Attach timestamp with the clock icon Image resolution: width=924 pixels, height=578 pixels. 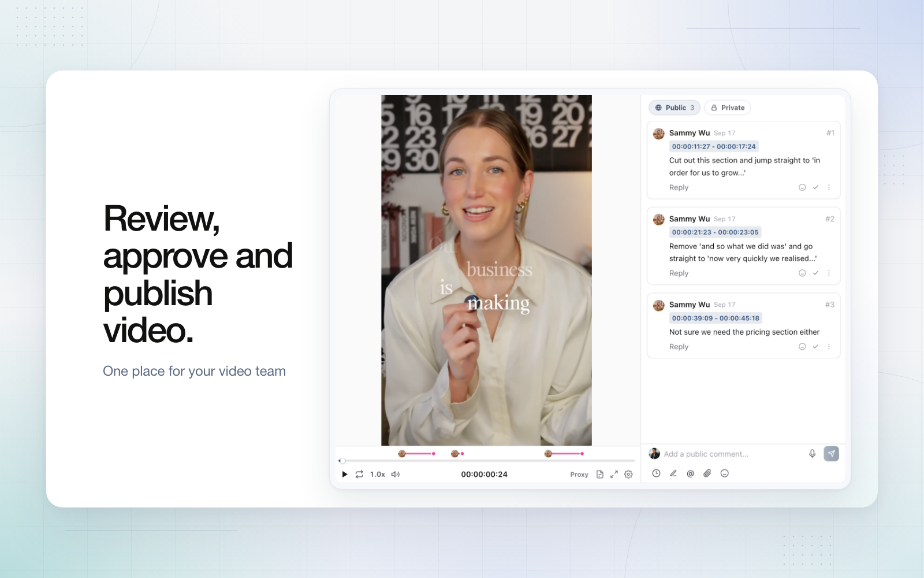(x=656, y=473)
